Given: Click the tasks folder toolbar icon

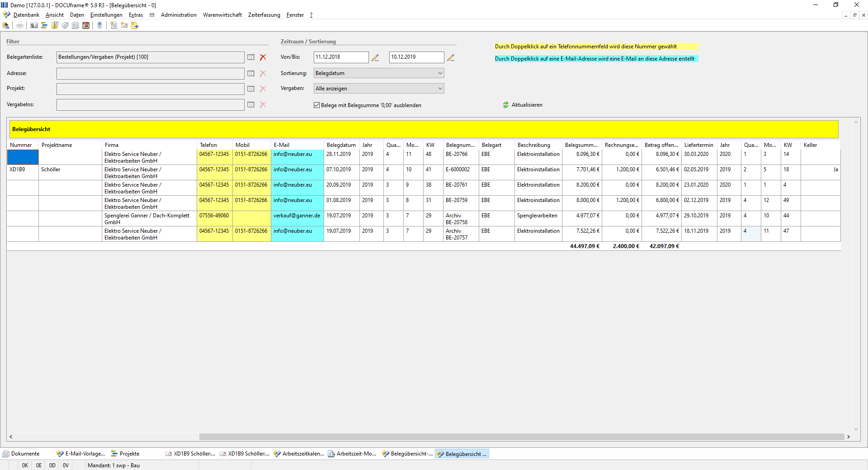Looking at the screenshot, I should 55,25.
